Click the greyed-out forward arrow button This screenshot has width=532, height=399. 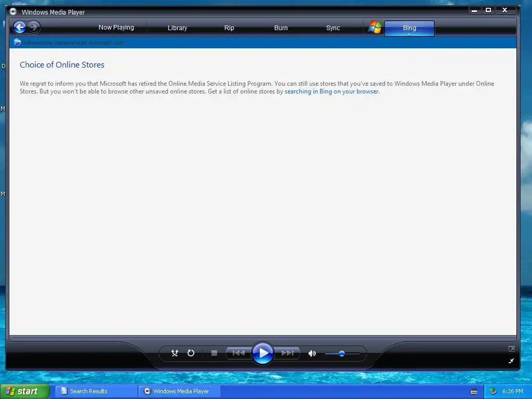click(34, 27)
